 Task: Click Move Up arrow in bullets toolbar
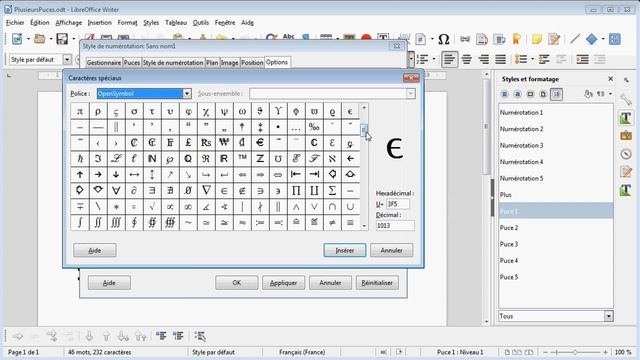click(106, 336)
